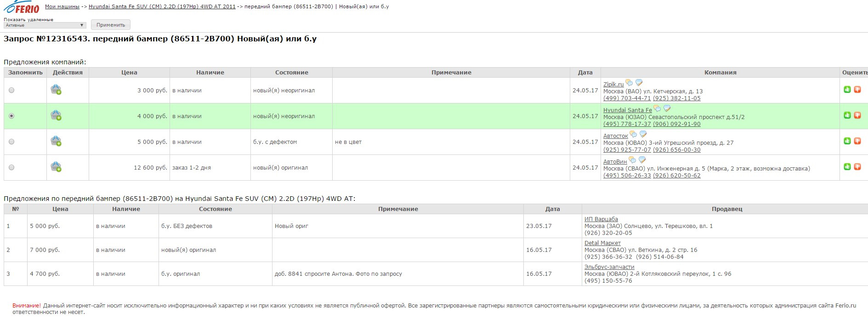This screenshot has height=325, width=868.
Task: Open the Zipik.ru company link
Action: point(613,85)
